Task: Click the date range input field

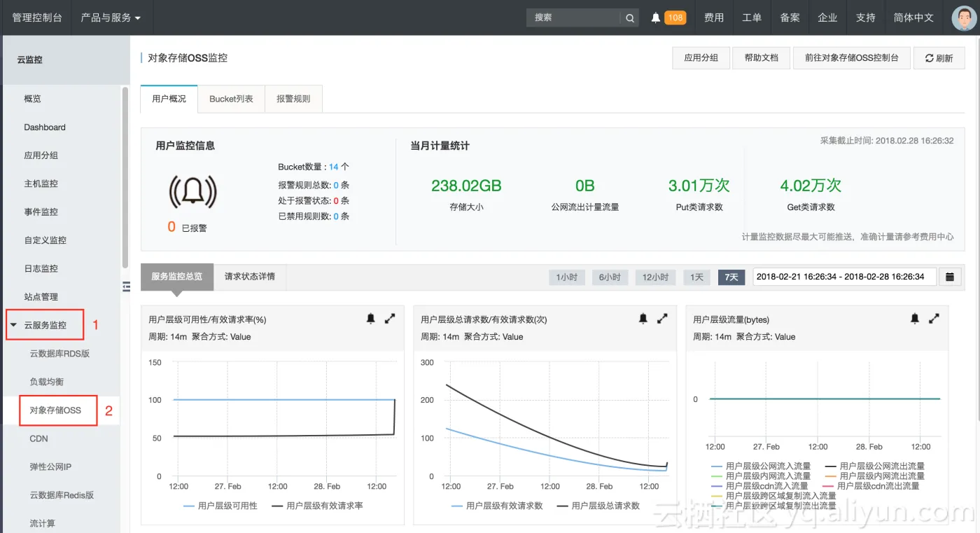Action: 843,277
